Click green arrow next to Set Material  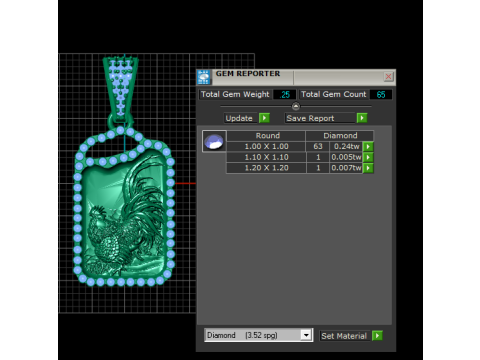pyautogui.click(x=377, y=336)
